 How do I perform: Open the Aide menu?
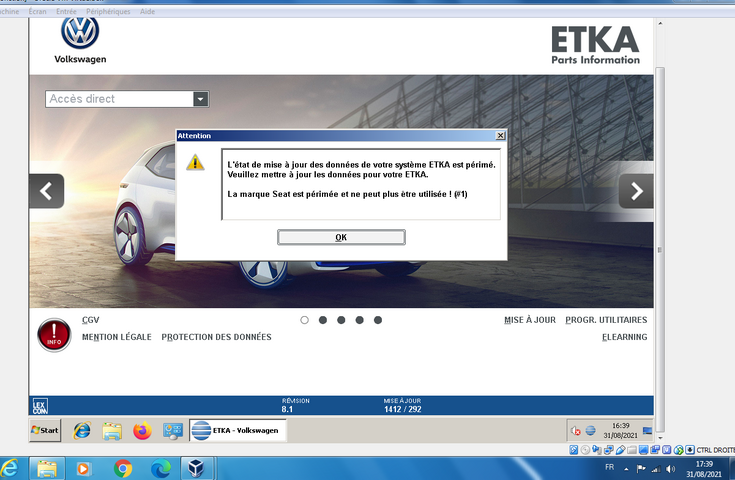[x=147, y=12]
